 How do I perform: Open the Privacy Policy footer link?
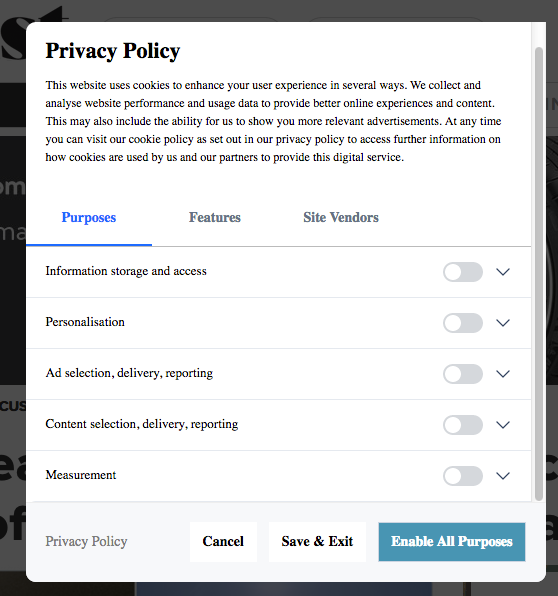point(86,542)
